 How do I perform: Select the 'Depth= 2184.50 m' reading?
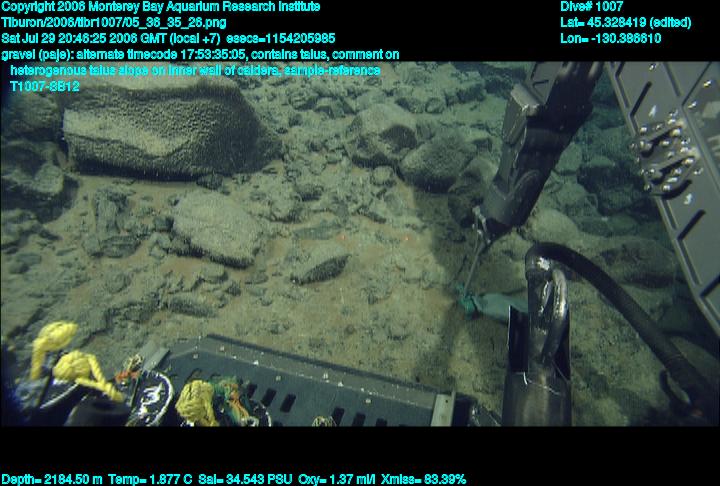pos(52,480)
